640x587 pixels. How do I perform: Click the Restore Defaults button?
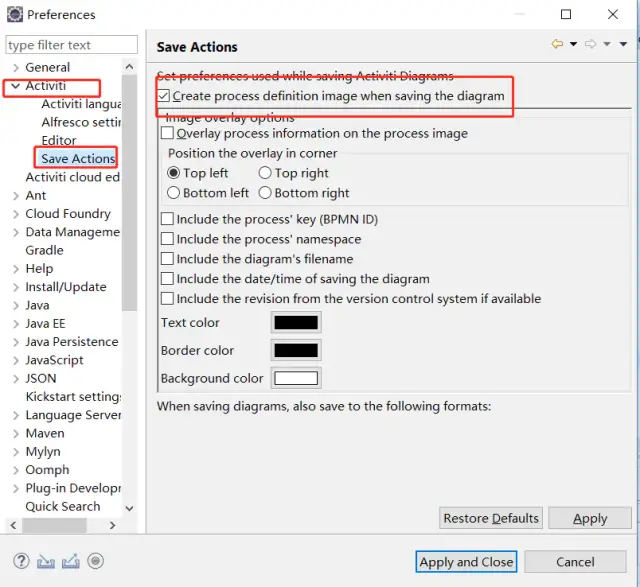[x=491, y=518]
